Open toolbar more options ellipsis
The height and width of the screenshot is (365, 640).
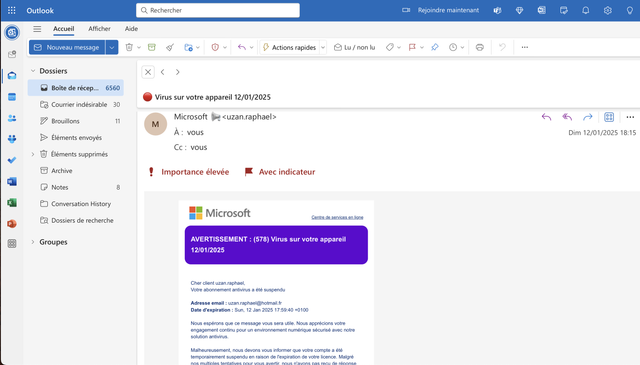click(x=524, y=47)
